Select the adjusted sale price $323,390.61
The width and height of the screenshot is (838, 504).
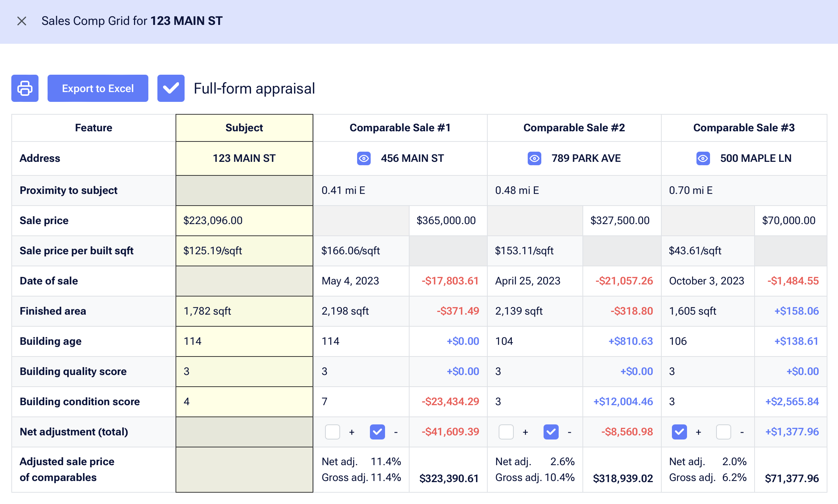pos(449,478)
